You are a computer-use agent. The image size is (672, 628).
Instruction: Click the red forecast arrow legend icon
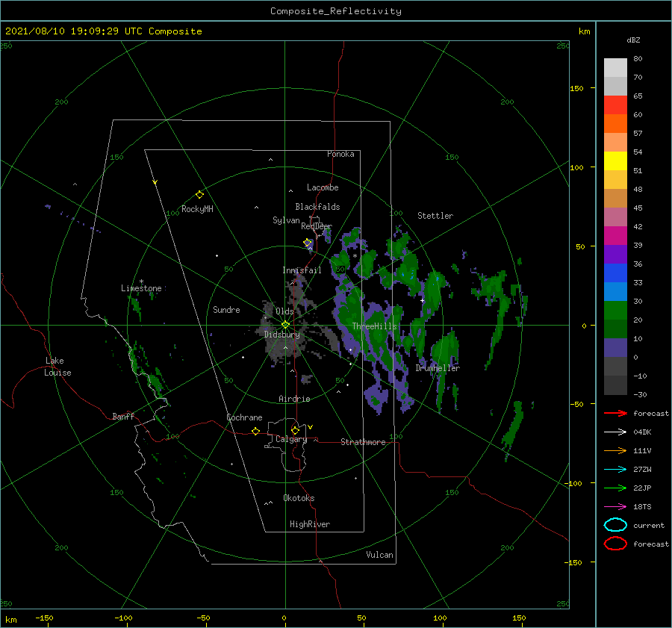tap(615, 413)
